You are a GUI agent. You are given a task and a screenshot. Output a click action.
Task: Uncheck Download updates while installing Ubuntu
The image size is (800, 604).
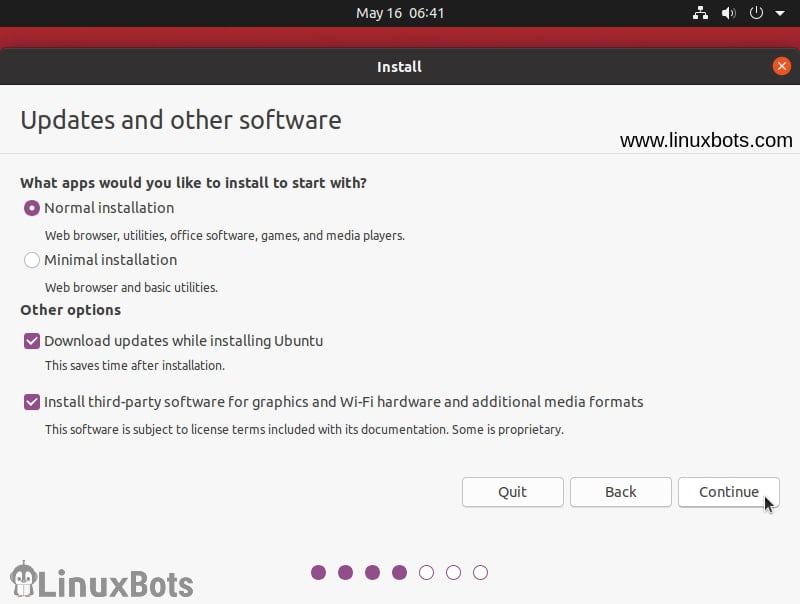click(31, 340)
